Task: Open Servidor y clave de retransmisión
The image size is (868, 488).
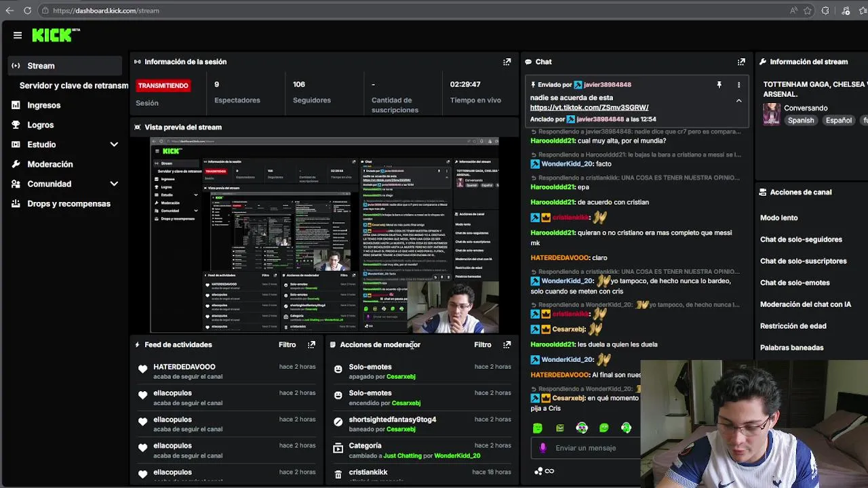Action: [73, 85]
